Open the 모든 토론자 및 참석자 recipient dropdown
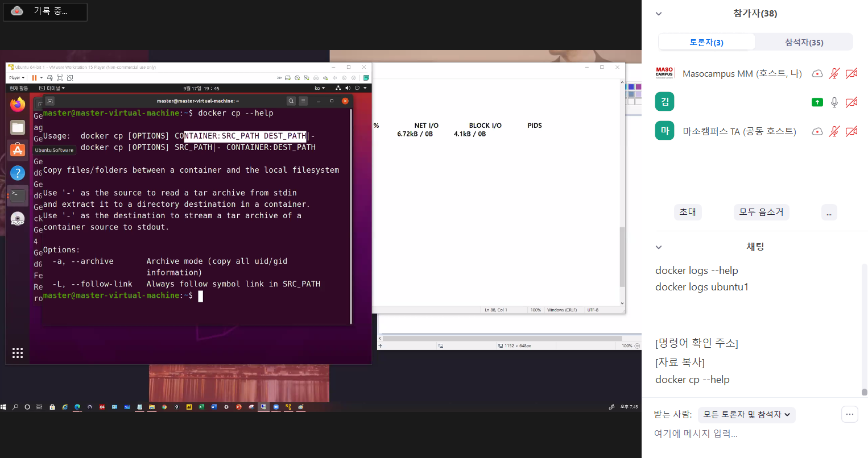 [x=746, y=415]
